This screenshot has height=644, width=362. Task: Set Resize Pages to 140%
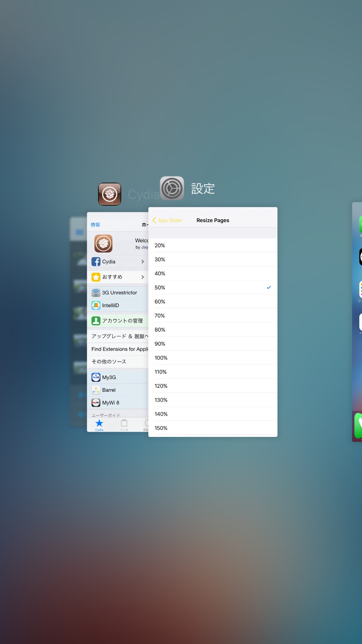pyautogui.click(x=213, y=414)
